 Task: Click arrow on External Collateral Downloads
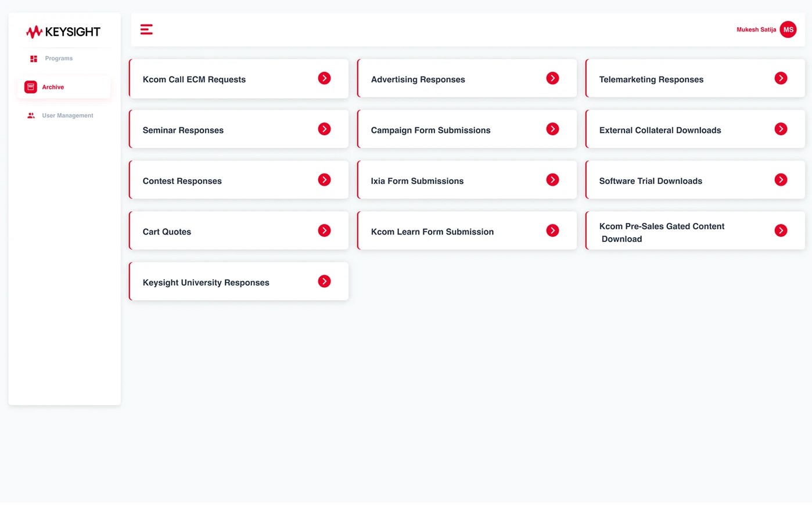pos(781,129)
